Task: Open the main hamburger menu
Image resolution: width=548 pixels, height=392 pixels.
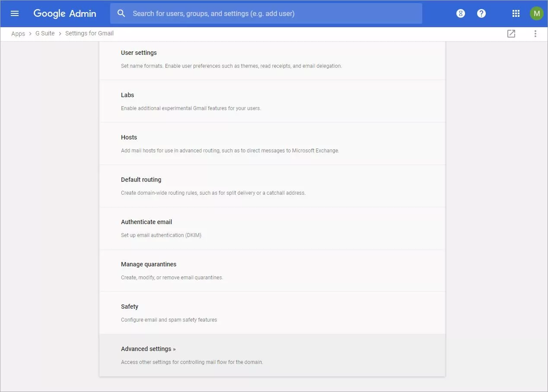Action: coord(15,13)
